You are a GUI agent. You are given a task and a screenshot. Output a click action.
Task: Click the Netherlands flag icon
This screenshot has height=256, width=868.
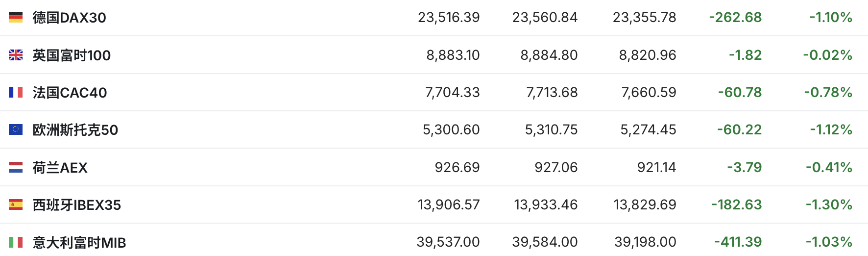pyautogui.click(x=16, y=167)
